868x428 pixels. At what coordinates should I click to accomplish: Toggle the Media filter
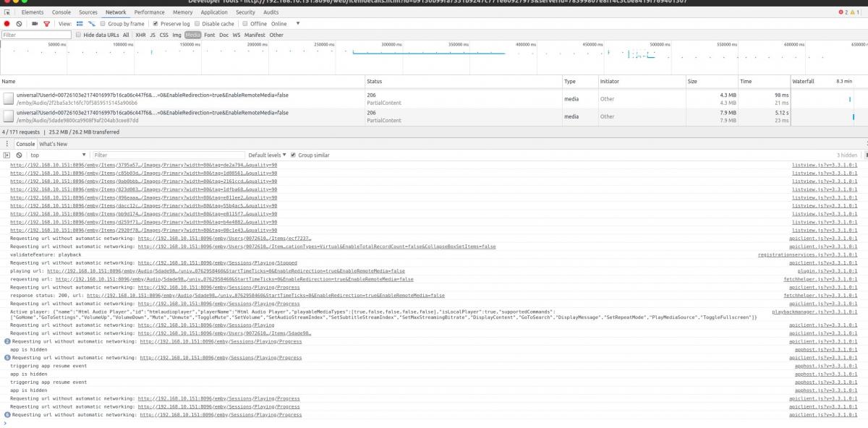click(193, 35)
